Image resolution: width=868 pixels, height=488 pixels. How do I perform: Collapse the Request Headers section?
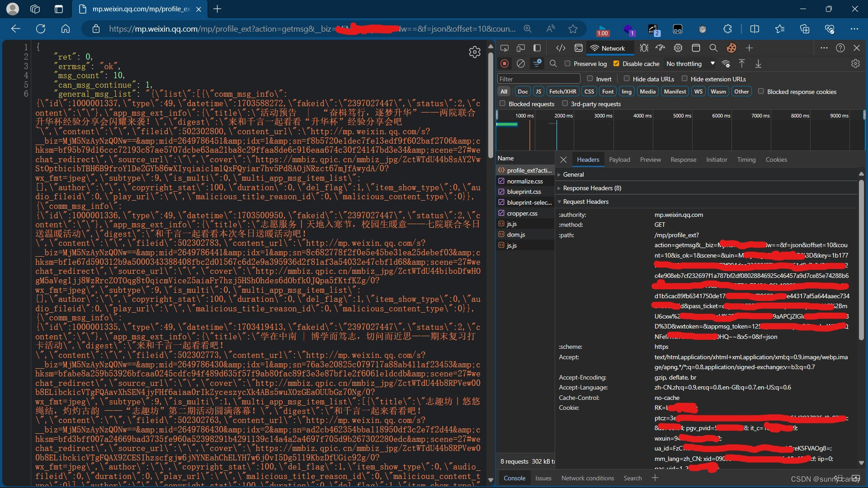coord(585,202)
